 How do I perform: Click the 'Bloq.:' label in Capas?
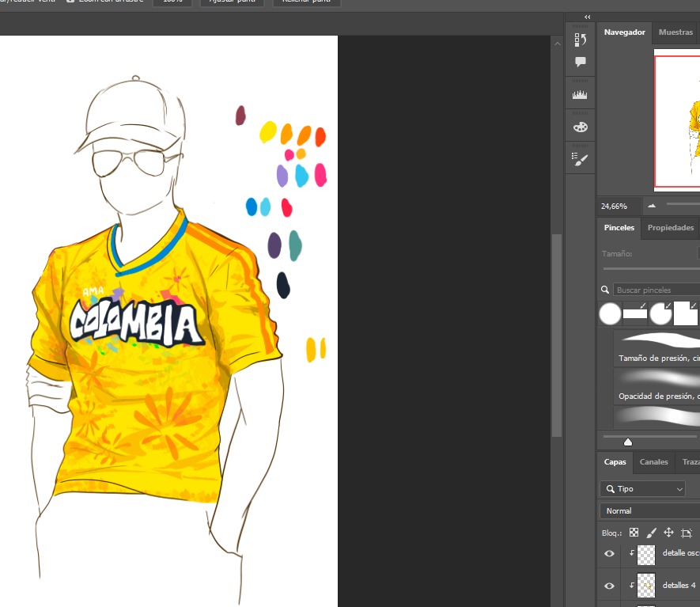[x=611, y=533]
